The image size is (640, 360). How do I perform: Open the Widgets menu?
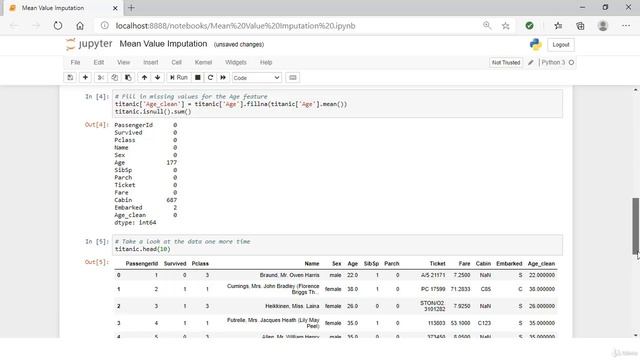pos(236,62)
